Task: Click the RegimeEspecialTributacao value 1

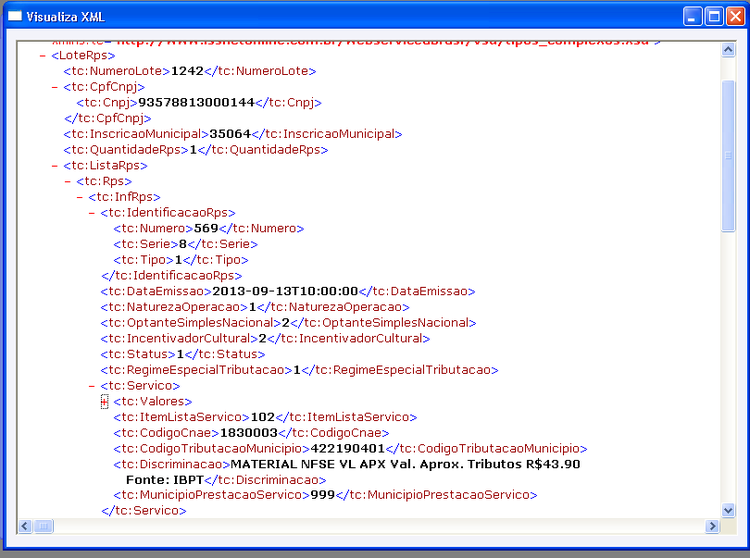Action: coord(297,371)
